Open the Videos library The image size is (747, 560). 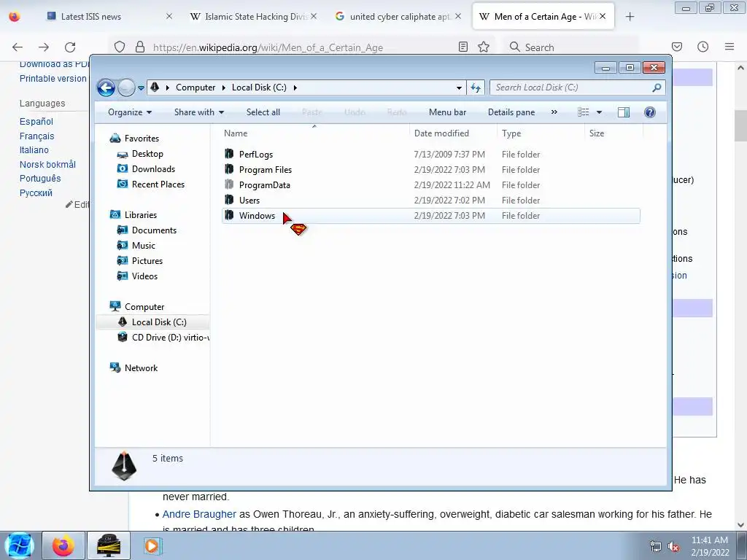pyautogui.click(x=144, y=276)
